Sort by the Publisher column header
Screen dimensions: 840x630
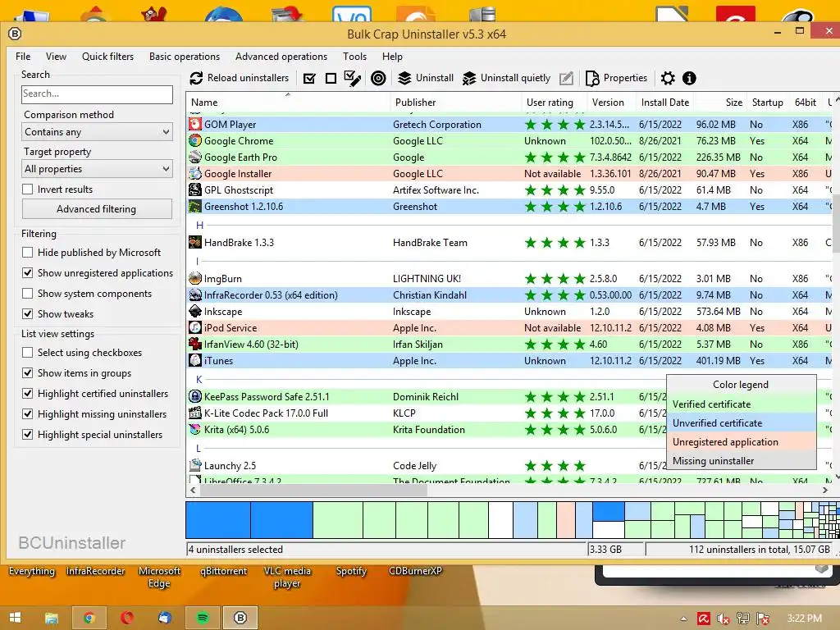(x=455, y=103)
